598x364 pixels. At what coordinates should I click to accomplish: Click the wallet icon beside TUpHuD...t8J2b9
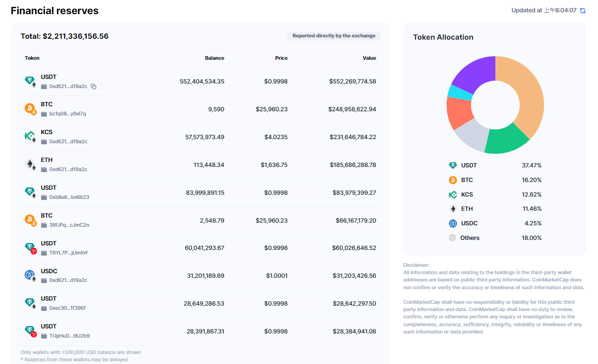[x=44, y=336]
